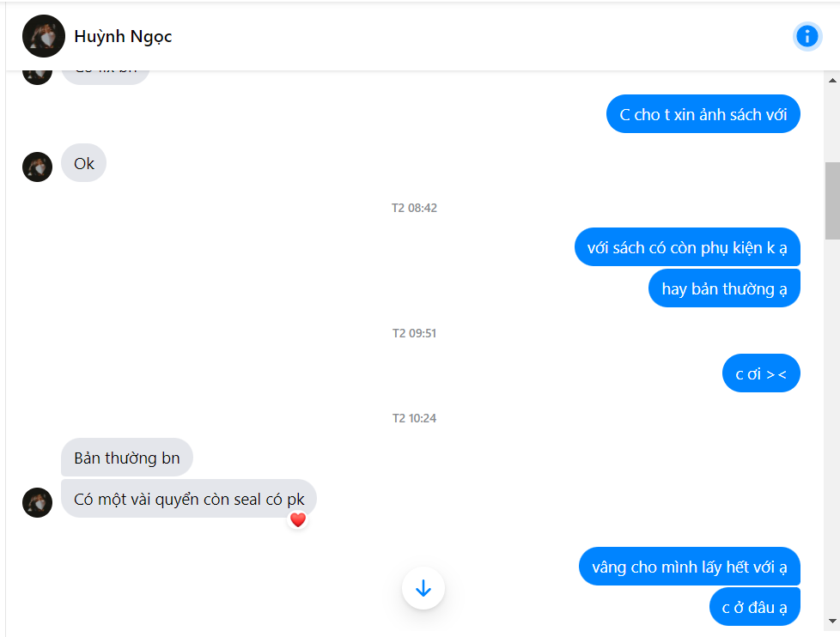The height and width of the screenshot is (637, 840).
Task: Click the 'c ơi ><' message
Action: tap(761, 373)
